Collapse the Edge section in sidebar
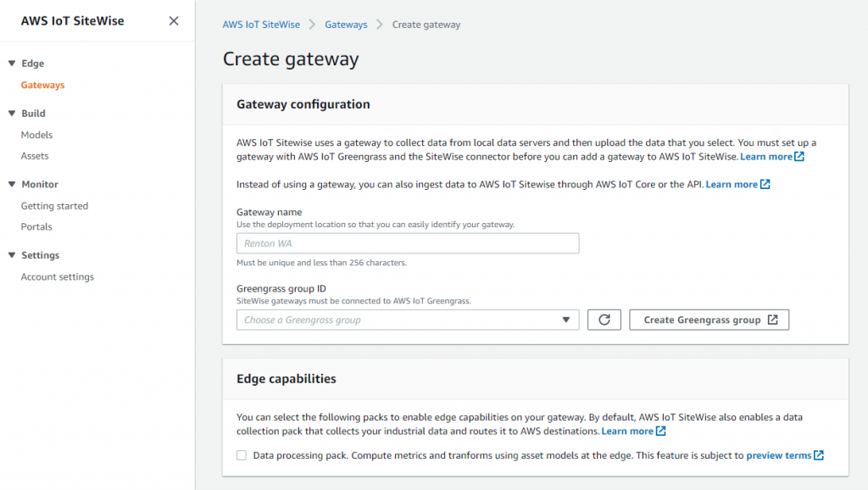 pyautogui.click(x=12, y=63)
